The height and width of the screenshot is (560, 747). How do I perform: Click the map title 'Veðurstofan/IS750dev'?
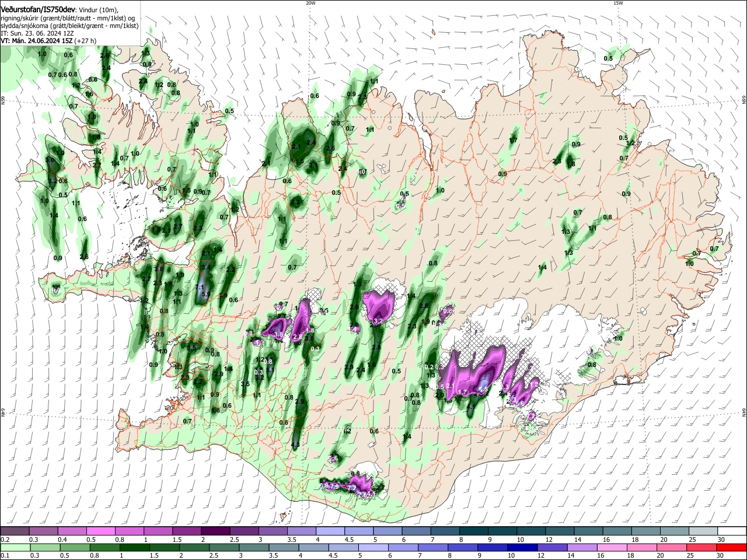tap(38, 9)
